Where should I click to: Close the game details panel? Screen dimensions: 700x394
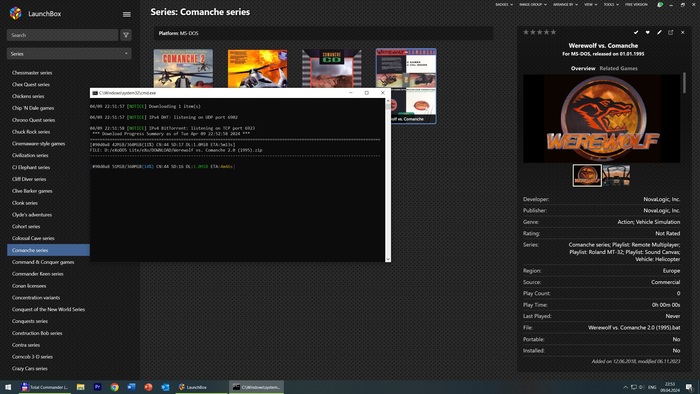click(682, 32)
